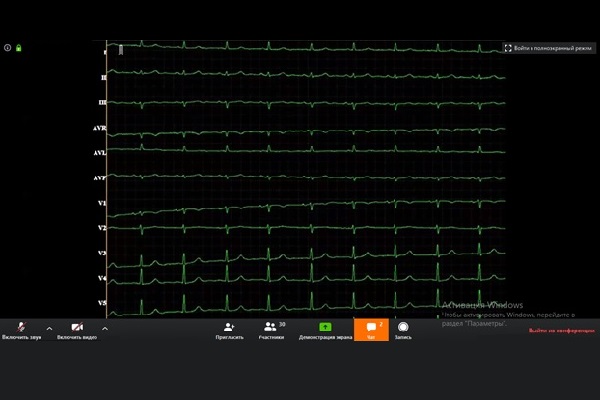The image size is (600, 400).
Task: Open Участники participants panel
Action: pos(271,330)
